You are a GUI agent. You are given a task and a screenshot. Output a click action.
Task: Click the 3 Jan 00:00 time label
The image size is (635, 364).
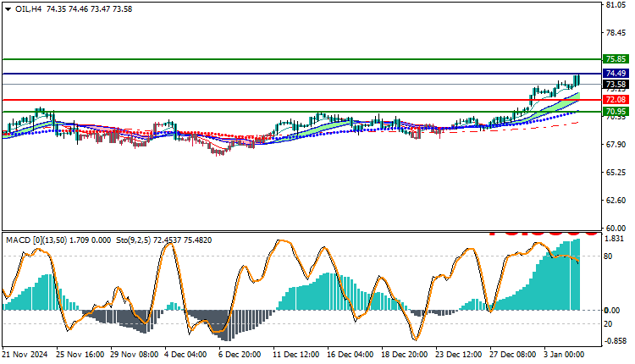pos(564,355)
